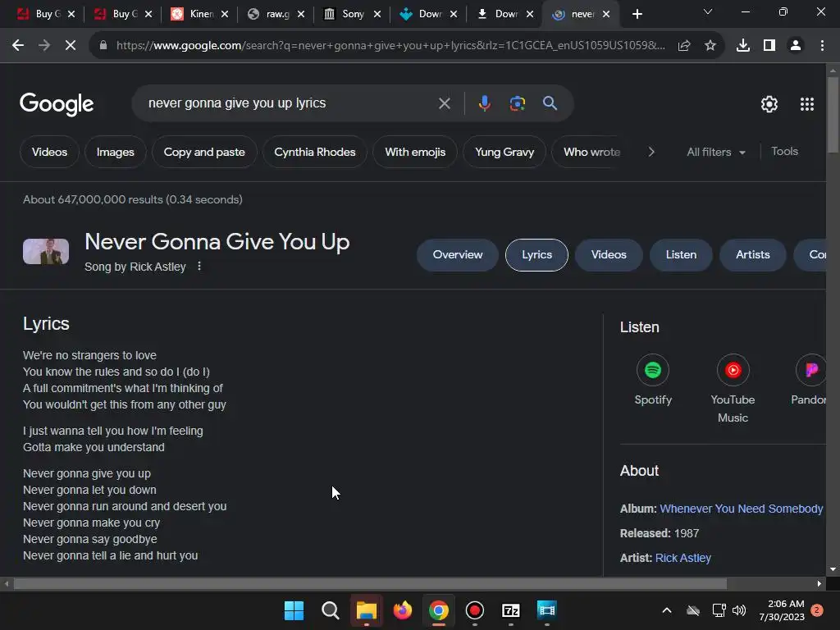This screenshot has width=840, height=630.
Task: Show hidden system tray icons
Action: pos(667,610)
